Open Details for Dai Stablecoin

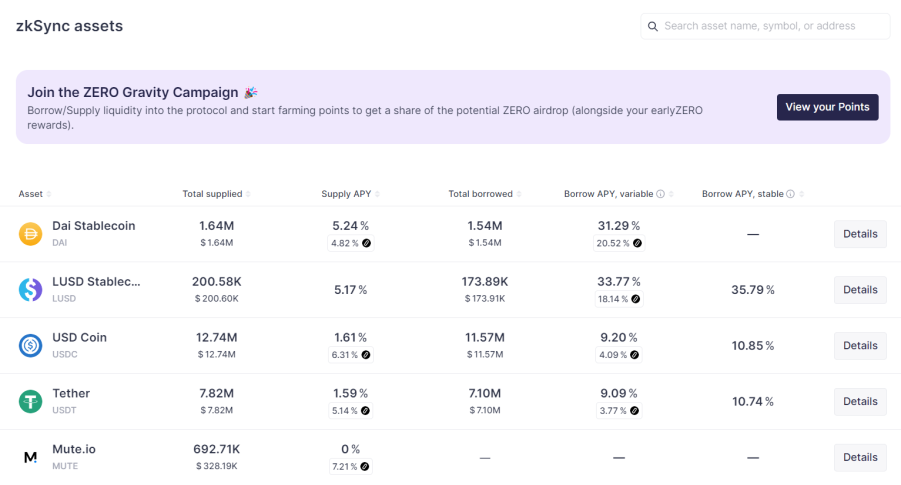860,234
